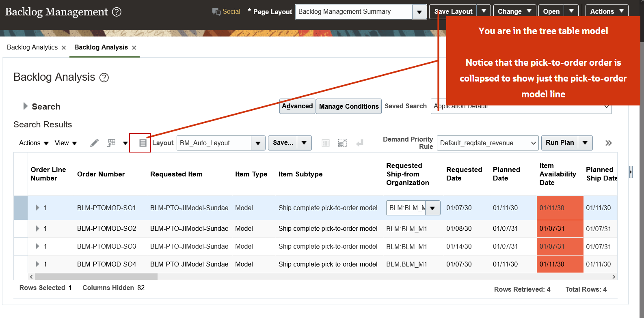Image resolution: width=644 pixels, height=318 pixels.
Task: Click the Order Line Number column header
Action: point(48,174)
